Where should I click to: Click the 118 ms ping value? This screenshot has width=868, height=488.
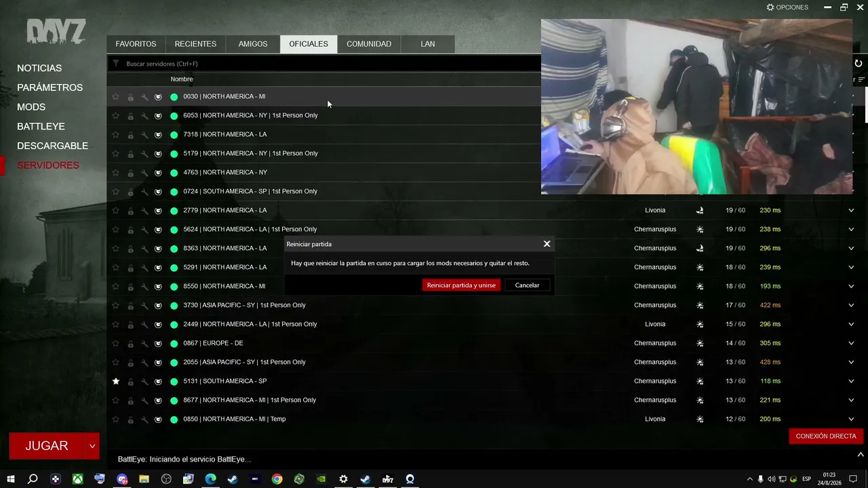click(x=770, y=382)
